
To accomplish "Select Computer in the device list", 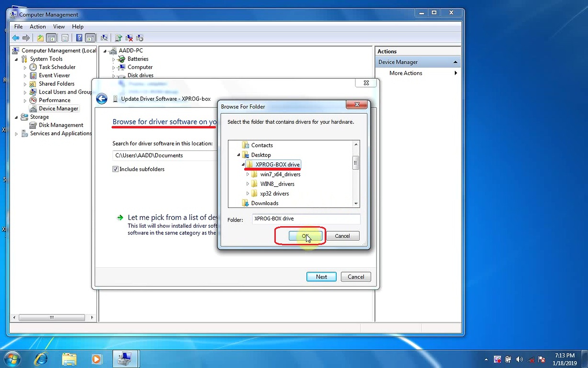I will pos(140,68).
